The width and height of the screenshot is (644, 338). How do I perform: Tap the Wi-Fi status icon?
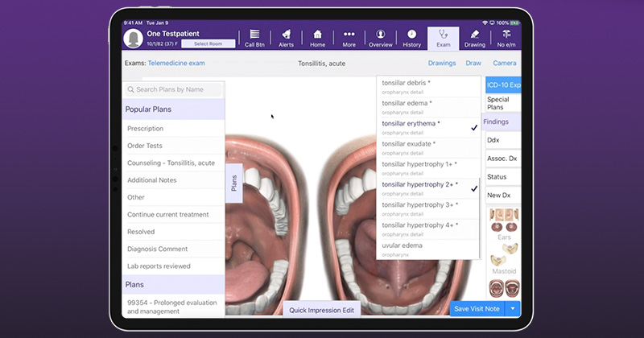click(485, 23)
